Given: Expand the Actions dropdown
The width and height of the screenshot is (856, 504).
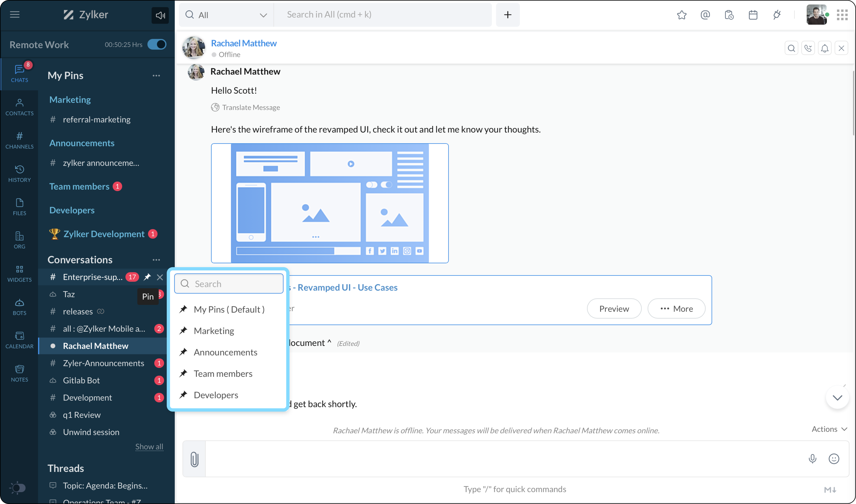Looking at the screenshot, I should click(829, 429).
